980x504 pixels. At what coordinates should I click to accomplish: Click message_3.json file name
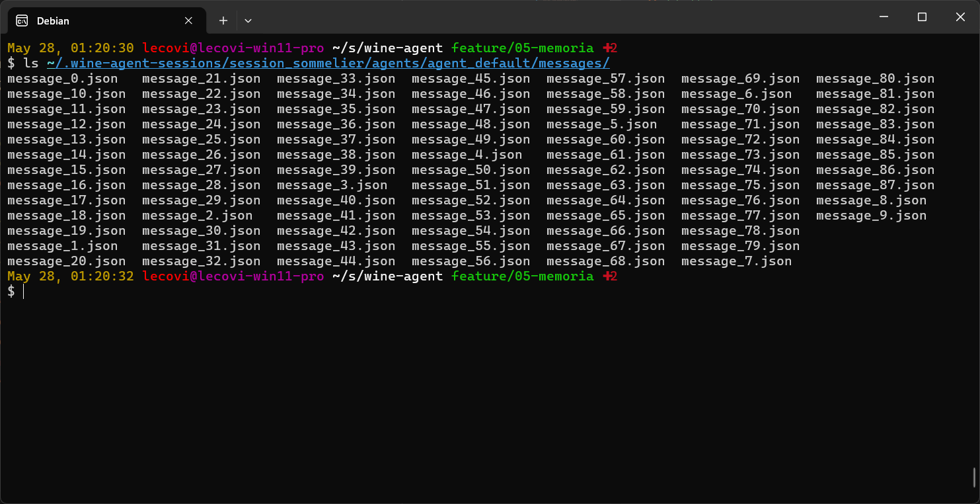pyautogui.click(x=332, y=185)
